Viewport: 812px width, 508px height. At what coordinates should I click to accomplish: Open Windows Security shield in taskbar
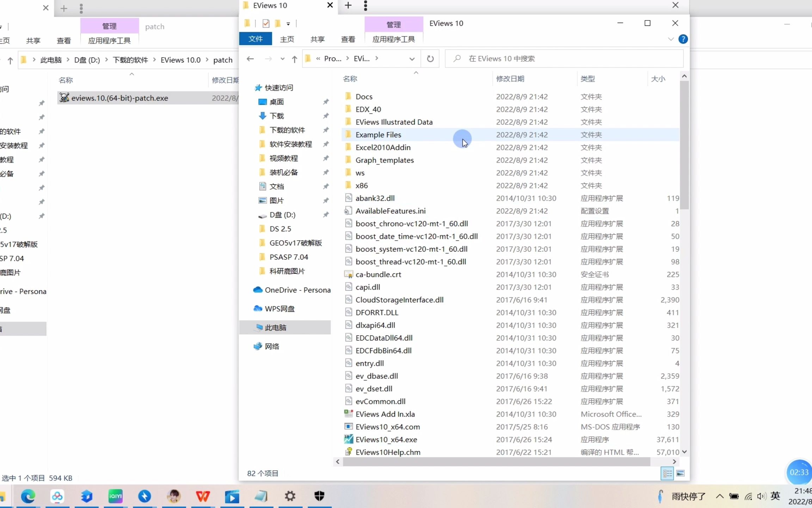319,496
